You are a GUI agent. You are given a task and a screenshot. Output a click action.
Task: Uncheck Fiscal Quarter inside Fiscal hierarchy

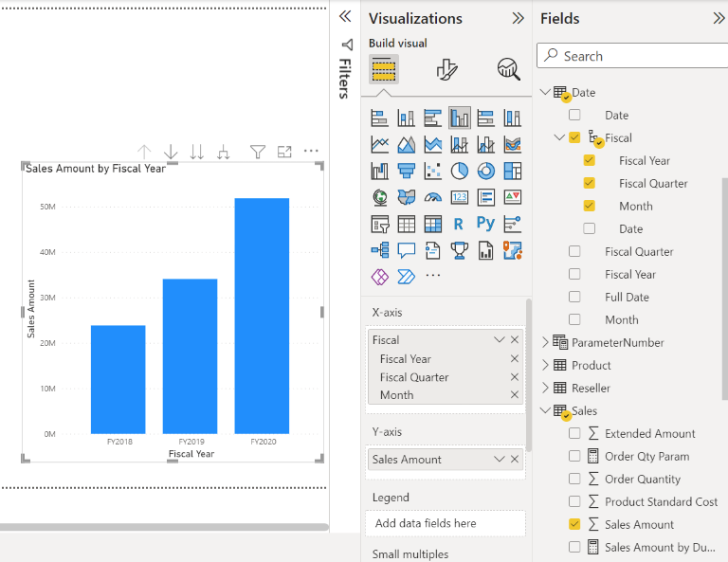[590, 183]
